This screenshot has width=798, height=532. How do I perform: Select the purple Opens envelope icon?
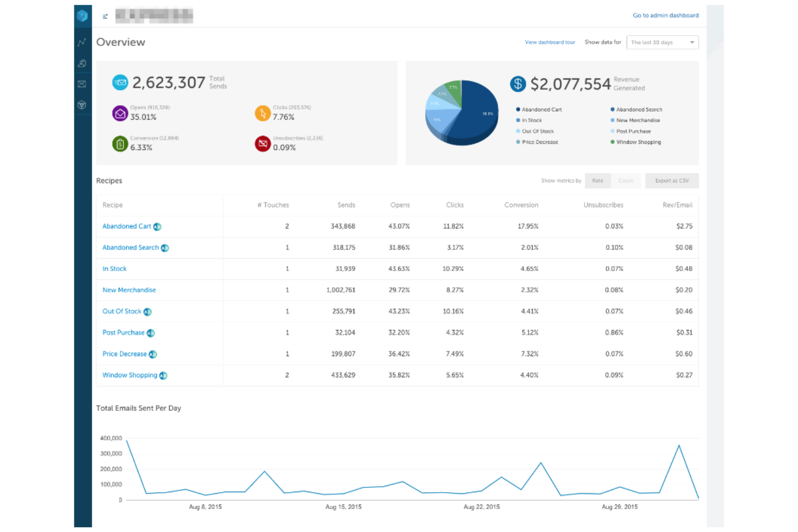coord(120,113)
